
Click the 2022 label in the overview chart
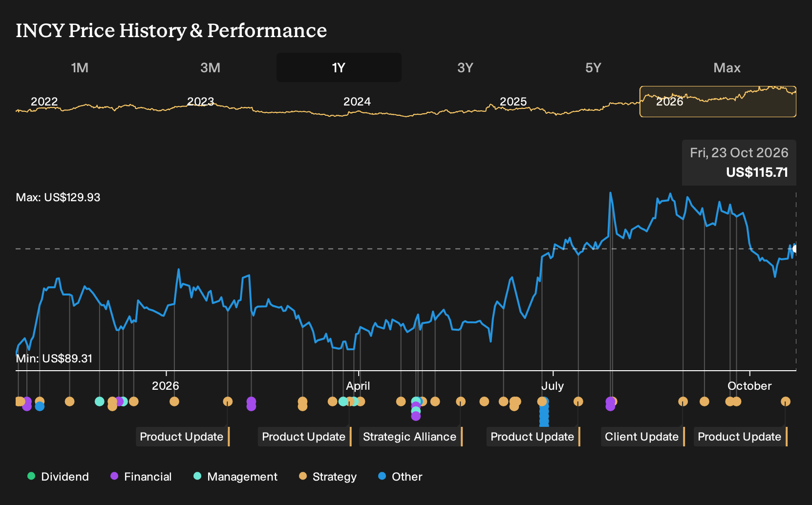[44, 102]
